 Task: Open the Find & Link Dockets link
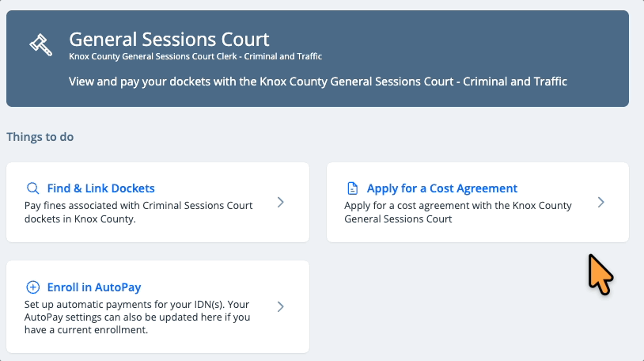click(x=100, y=188)
